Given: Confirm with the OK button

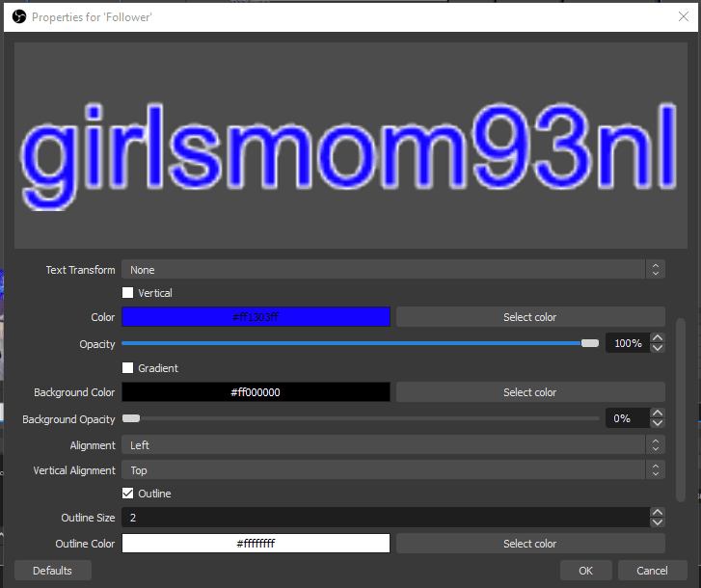Looking at the screenshot, I should coord(585,571).
